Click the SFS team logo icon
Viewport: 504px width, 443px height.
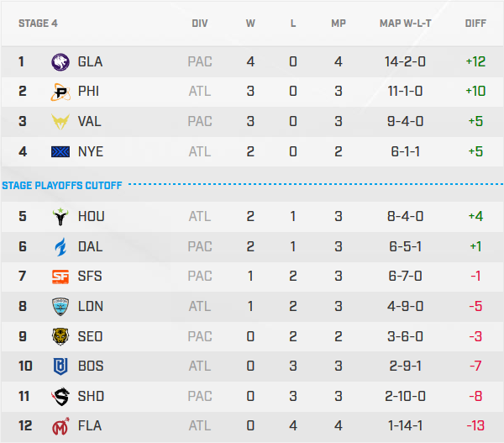pyautogui.click(x=61, y=277)
